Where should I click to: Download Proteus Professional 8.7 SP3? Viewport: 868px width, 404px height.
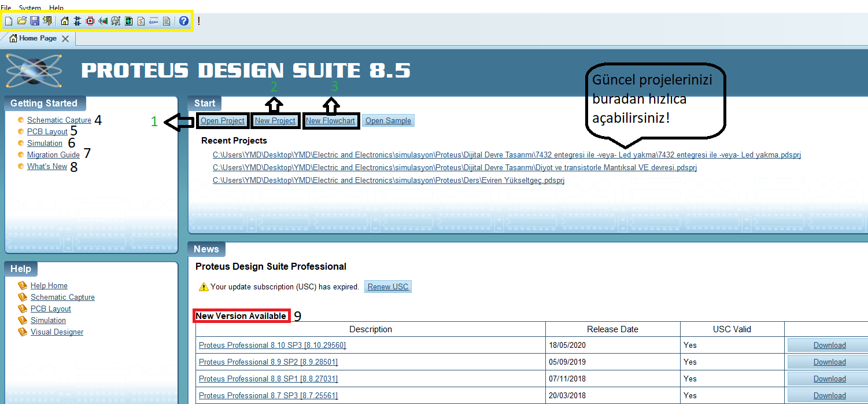pyautogui.click(x=829, y=396)
